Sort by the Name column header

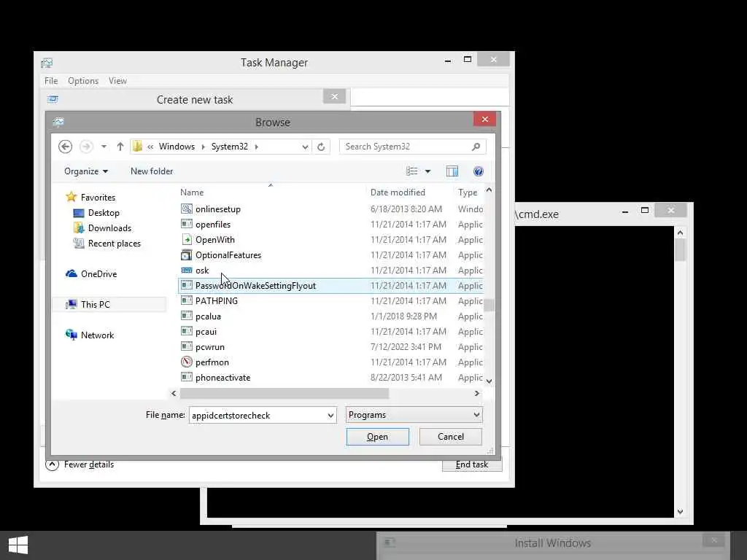coord(192,192)
